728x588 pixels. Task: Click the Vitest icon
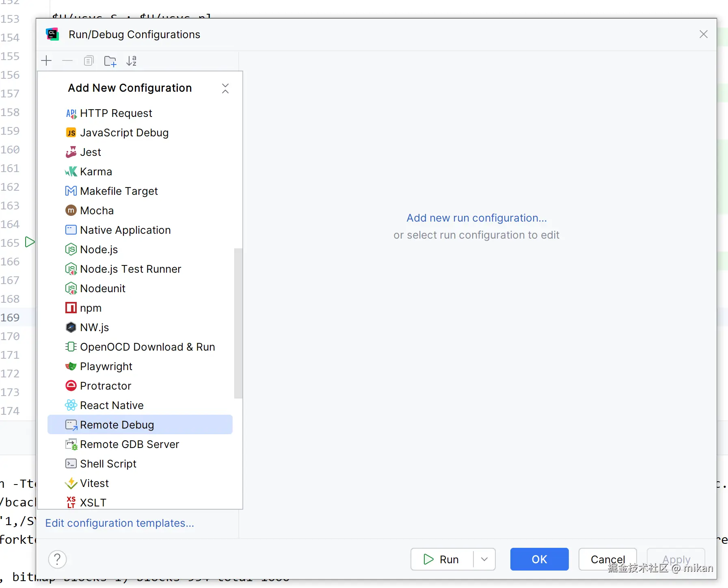click(71, 483)
